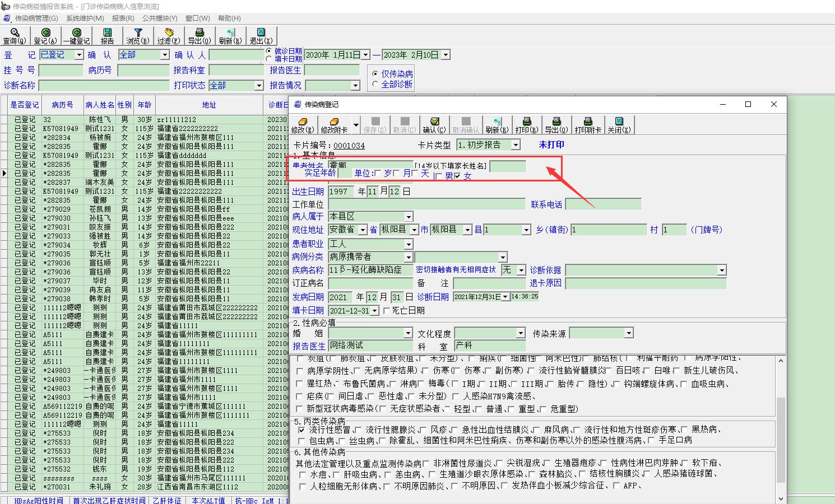Click the 打印附卡 print attached card icon
This screenshot has height=504, width=835.
tap(588, 122)
